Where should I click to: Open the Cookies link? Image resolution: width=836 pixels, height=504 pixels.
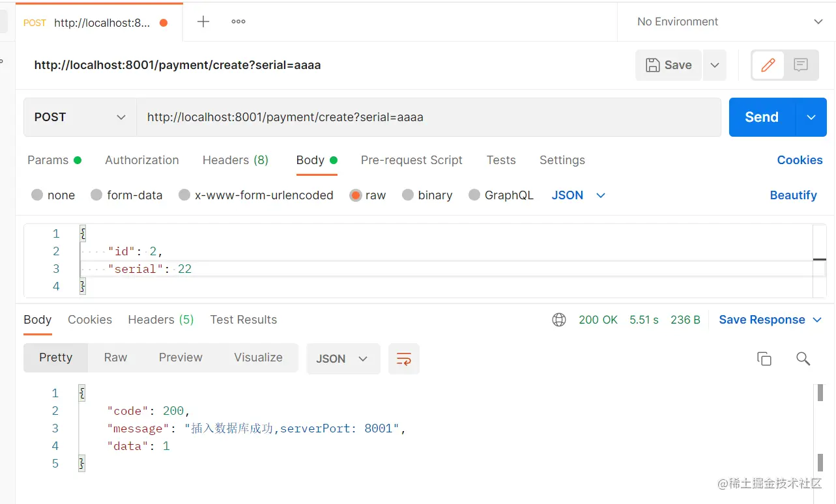click(x=800, y=160)
